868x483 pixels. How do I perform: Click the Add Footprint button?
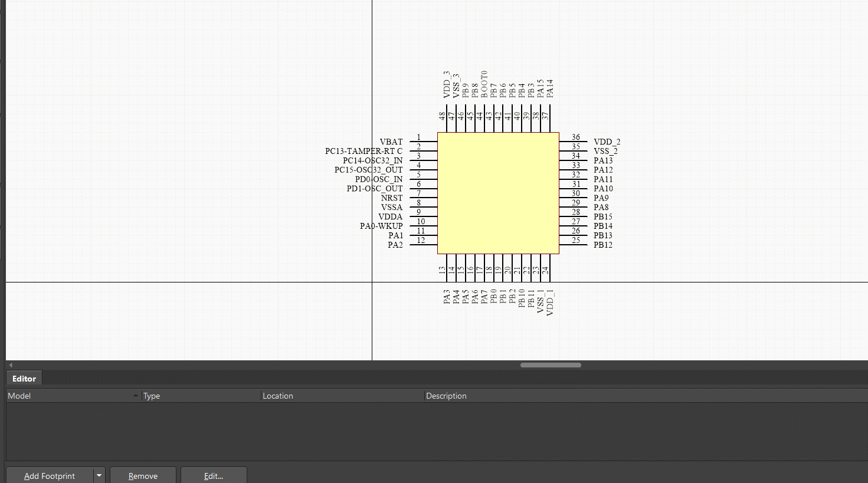50,475
